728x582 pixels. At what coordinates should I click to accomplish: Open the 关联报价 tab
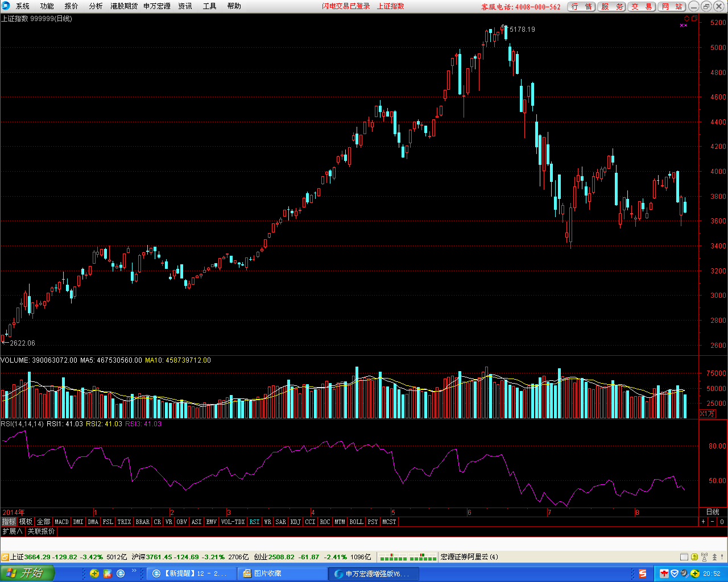click(42, 531)
